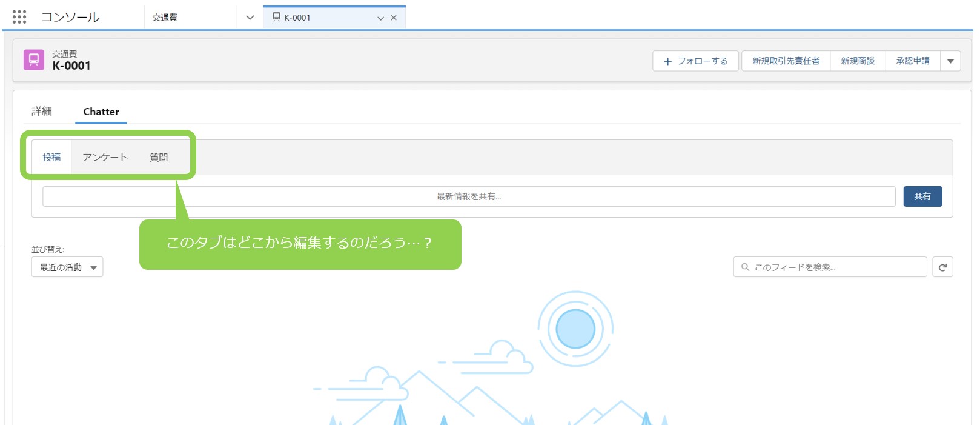Viewport: 980px width, 425px height.
Task: Open the 最近の活動 sort dropdown
Action: 67,267
